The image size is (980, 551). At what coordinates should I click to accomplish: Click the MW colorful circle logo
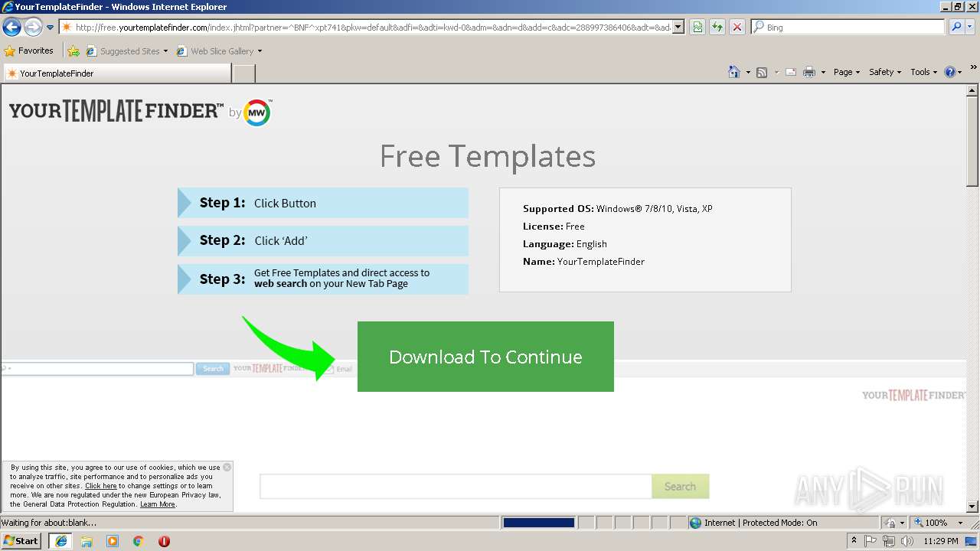(x=257, y=112)
